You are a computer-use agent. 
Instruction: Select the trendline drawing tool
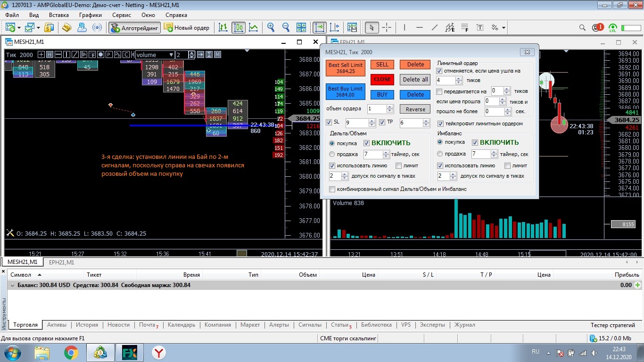point(435,27)
